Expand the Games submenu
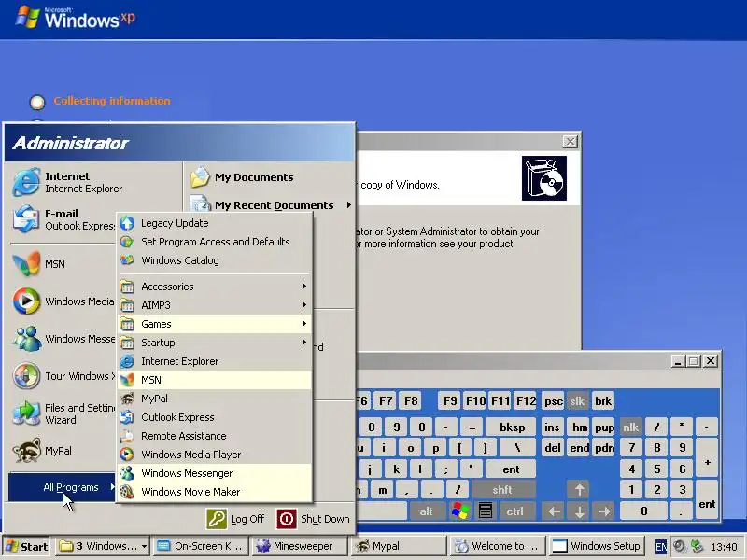Screen dimensions: 747x560 [x=215, y=324]
